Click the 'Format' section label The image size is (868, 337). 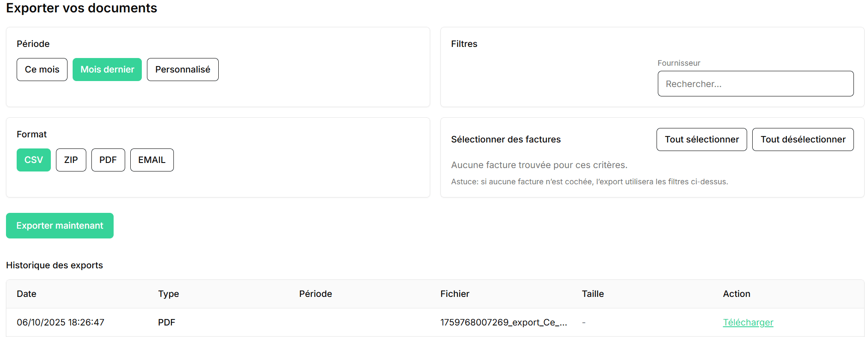coord(32,134)
